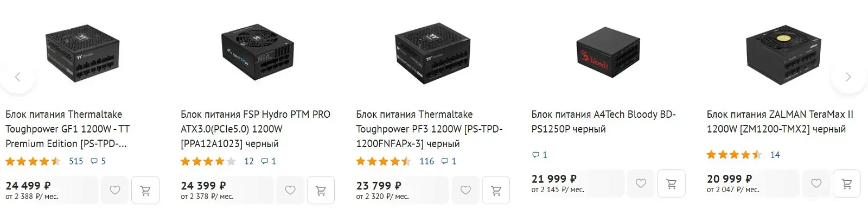This screenshot has height=215, width=868.
Task: Favorite the ZALMAN TeraMax II
Action: pos(816,184)
